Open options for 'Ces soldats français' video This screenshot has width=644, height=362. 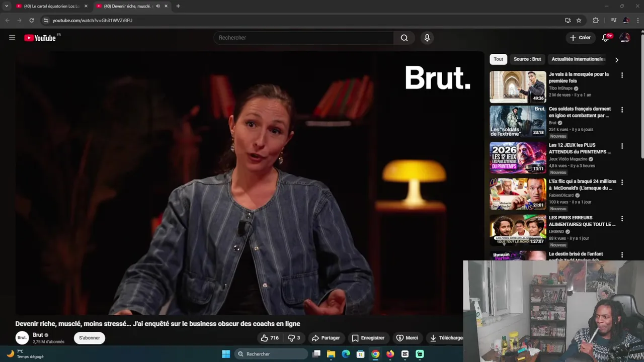[x=622, y=110]
